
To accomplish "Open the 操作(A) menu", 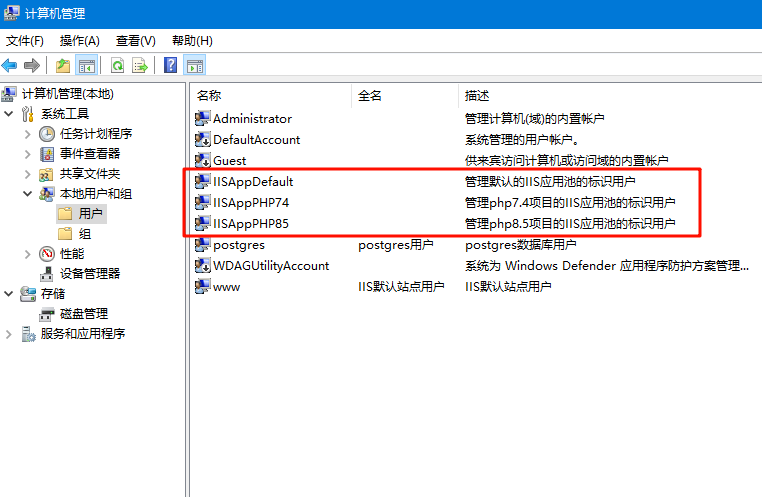I will (x=79, y=41).
